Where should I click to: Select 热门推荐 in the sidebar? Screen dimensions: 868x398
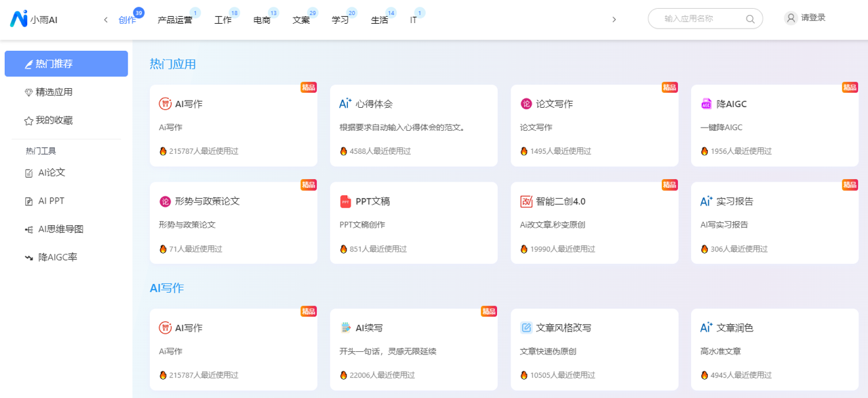(x=66, y=64)
